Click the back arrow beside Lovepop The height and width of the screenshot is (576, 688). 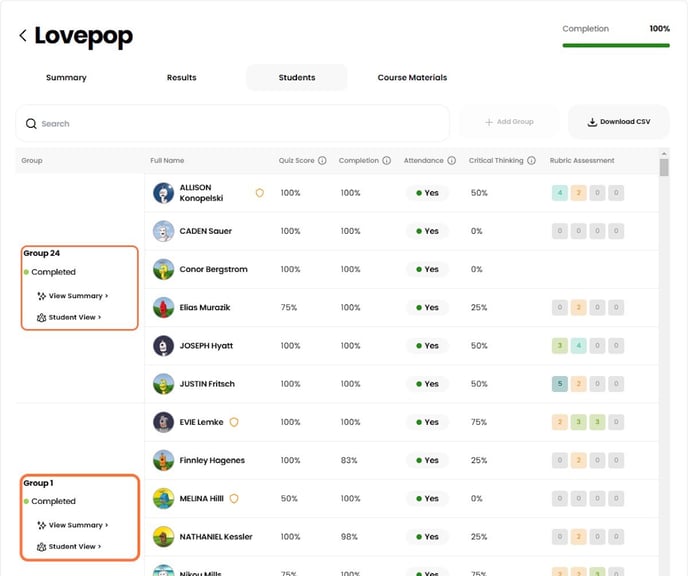[x=22, y=36]
